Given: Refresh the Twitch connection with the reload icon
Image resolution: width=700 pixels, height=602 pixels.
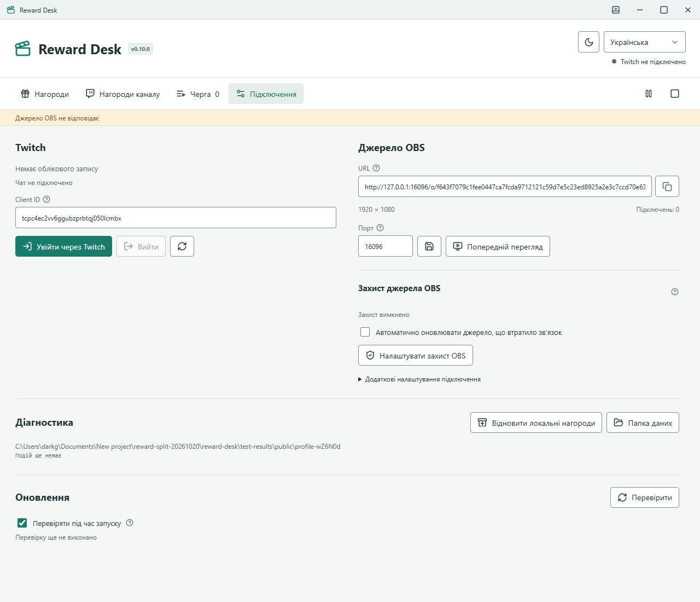Looking at the screenshot, I should (x=182, y=246).
